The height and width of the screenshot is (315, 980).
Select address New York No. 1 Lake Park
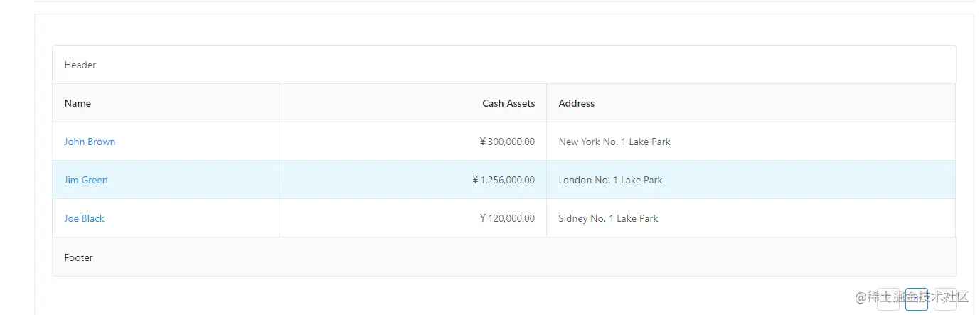coord(614,142)
